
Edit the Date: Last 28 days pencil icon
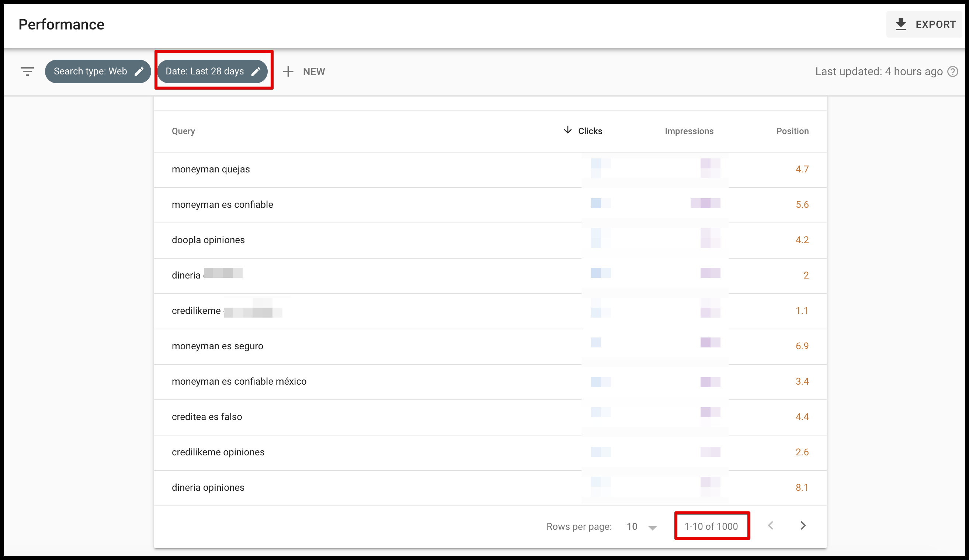(x=256, y=71)
